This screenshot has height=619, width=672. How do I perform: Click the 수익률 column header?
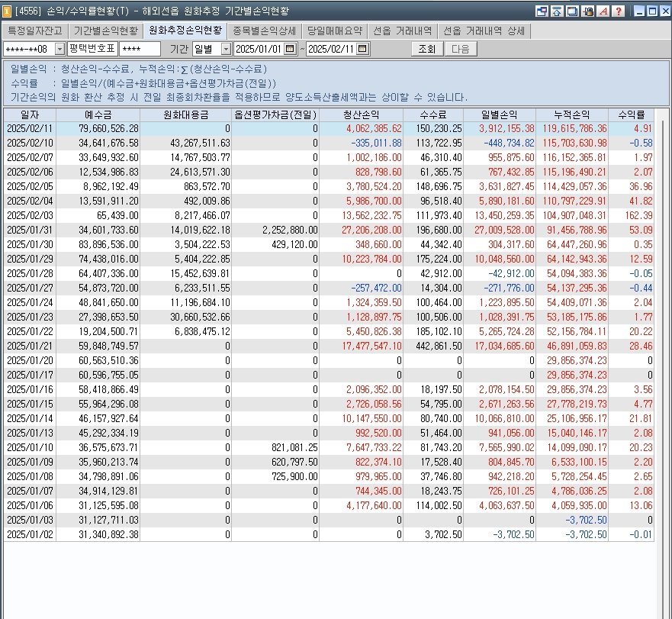point(632,115)
